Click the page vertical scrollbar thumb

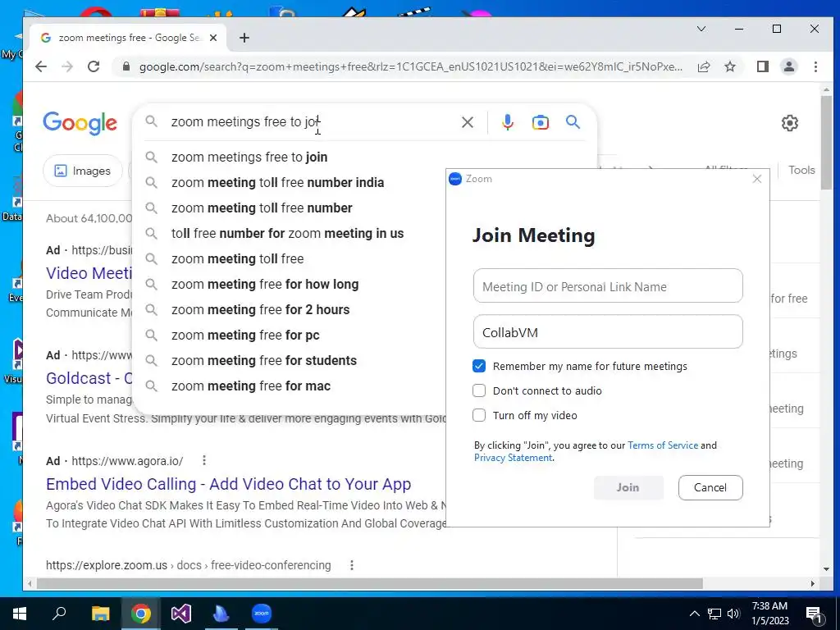coord(826,144)
